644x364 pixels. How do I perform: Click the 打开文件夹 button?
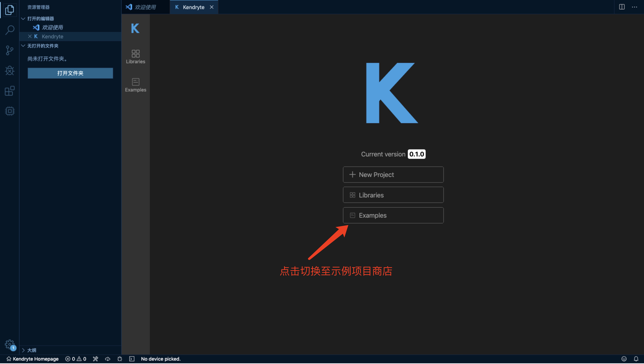[x=70, y=73]
